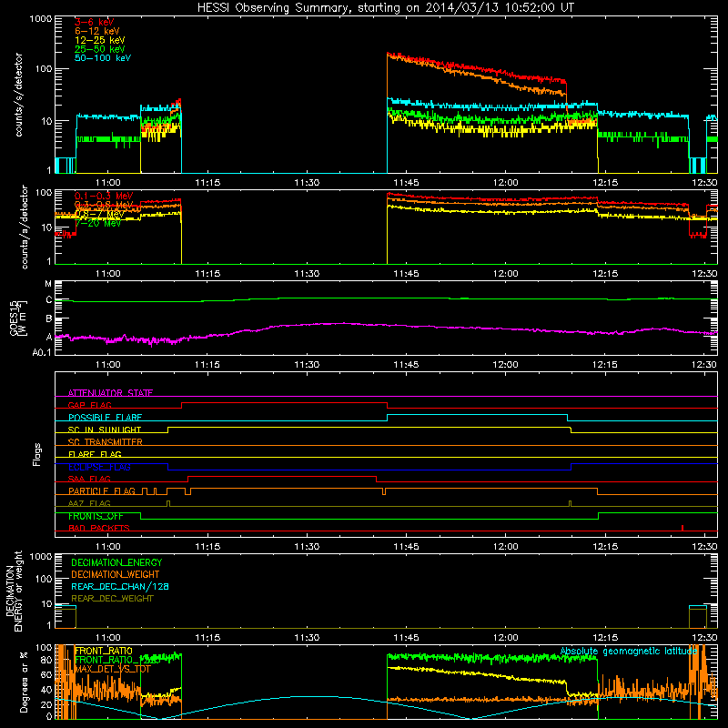Screen dimensions: 728x728
Task: Click the Absolute geomagnetic latitude label
Action: click(x=629, y=652)
